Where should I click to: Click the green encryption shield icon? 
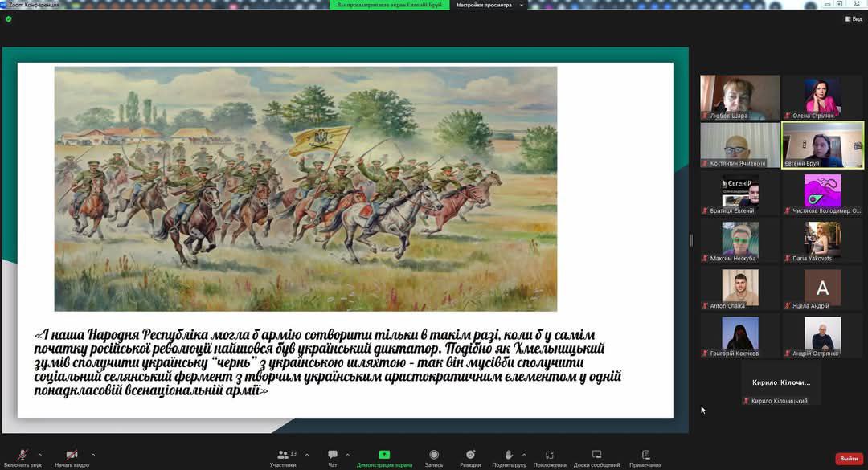8,18
